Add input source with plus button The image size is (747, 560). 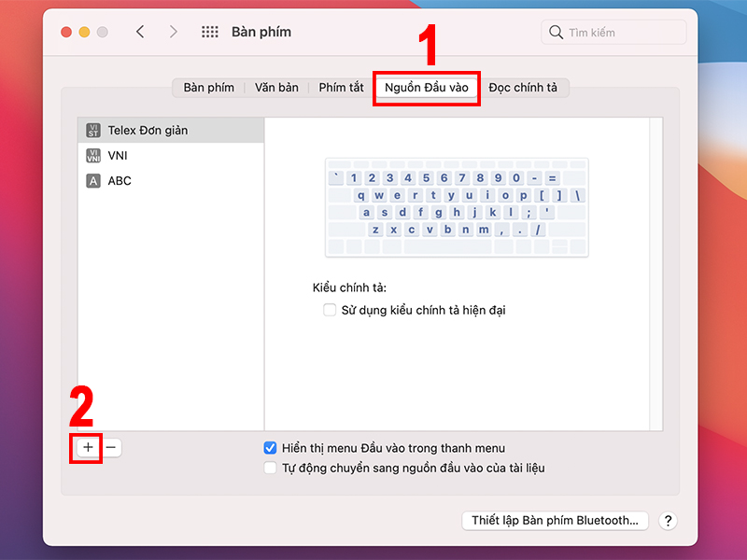(x=88, y=447)
